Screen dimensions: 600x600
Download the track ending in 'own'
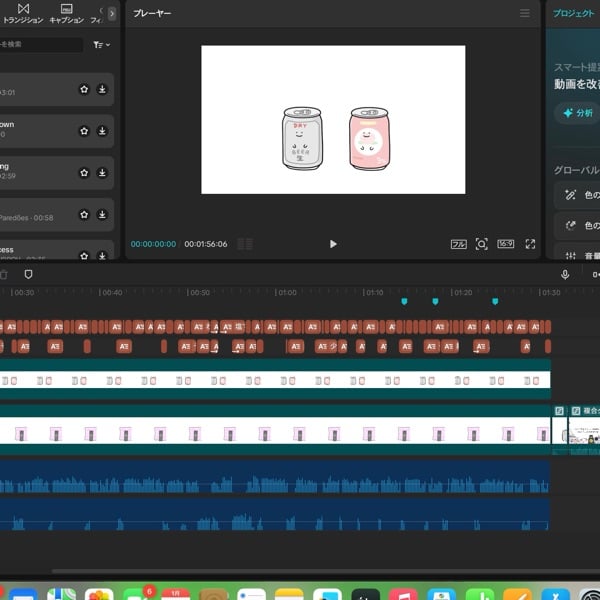(x=102, y=130)
